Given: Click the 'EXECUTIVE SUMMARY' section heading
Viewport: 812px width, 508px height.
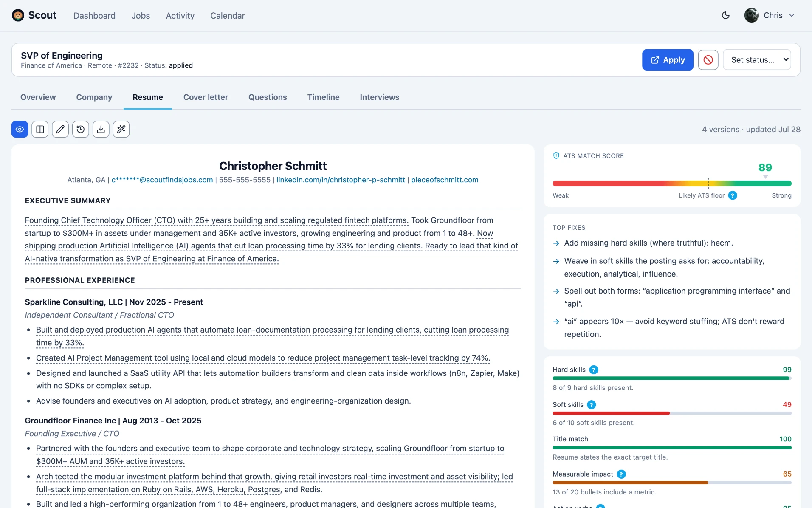Looking at the screenshot, I should [x=68, y=201].
